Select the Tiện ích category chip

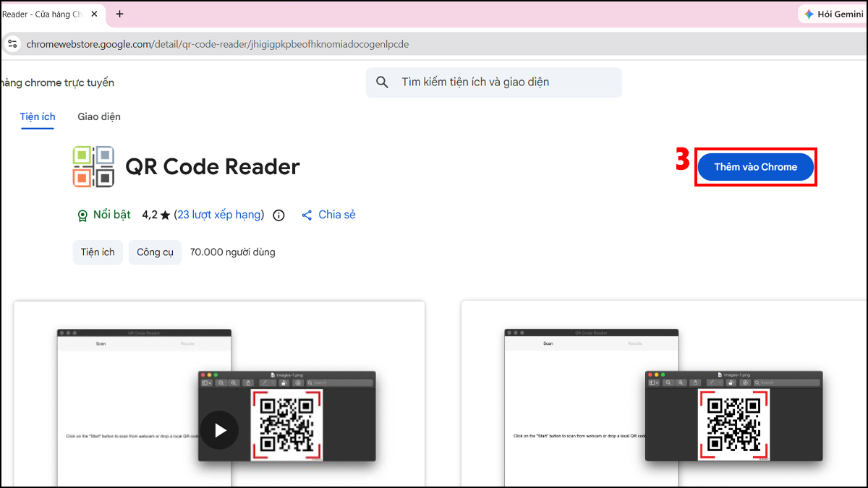tap(98, 252)
